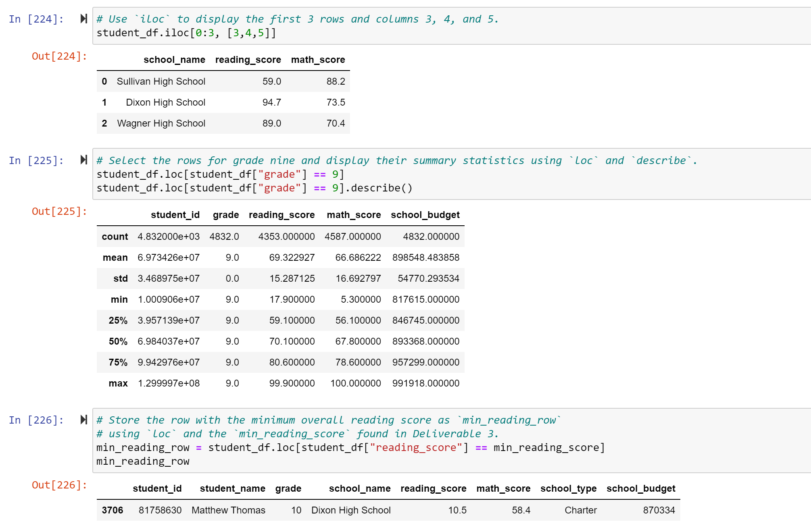Screen dimensions: 811x532
Task: Click the Charter school type cell
Action: coord(580,510)
